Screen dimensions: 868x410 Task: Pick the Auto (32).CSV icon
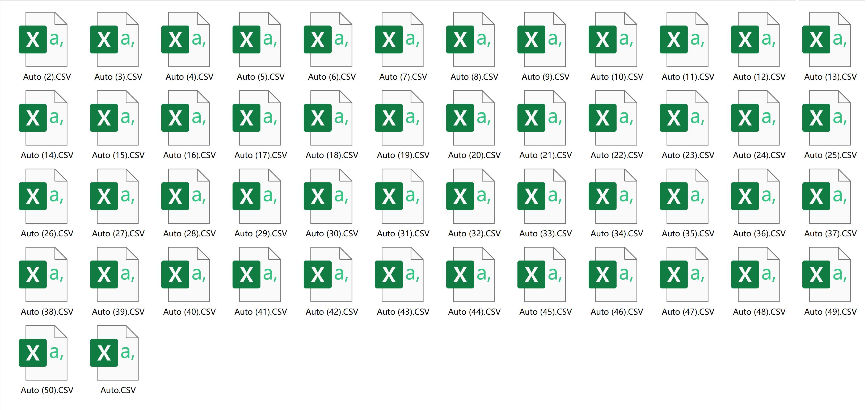point(470,196)
